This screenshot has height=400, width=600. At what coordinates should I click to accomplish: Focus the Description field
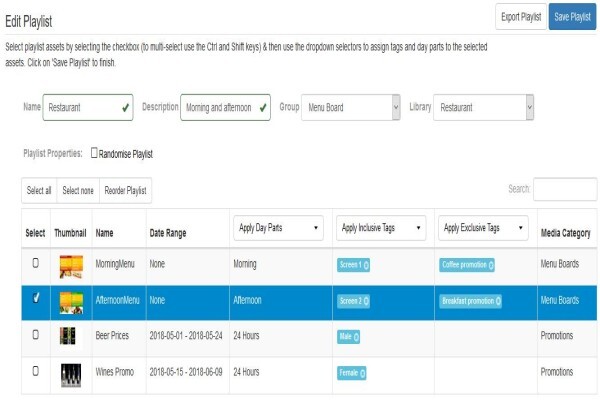click(x=225, y=108)
